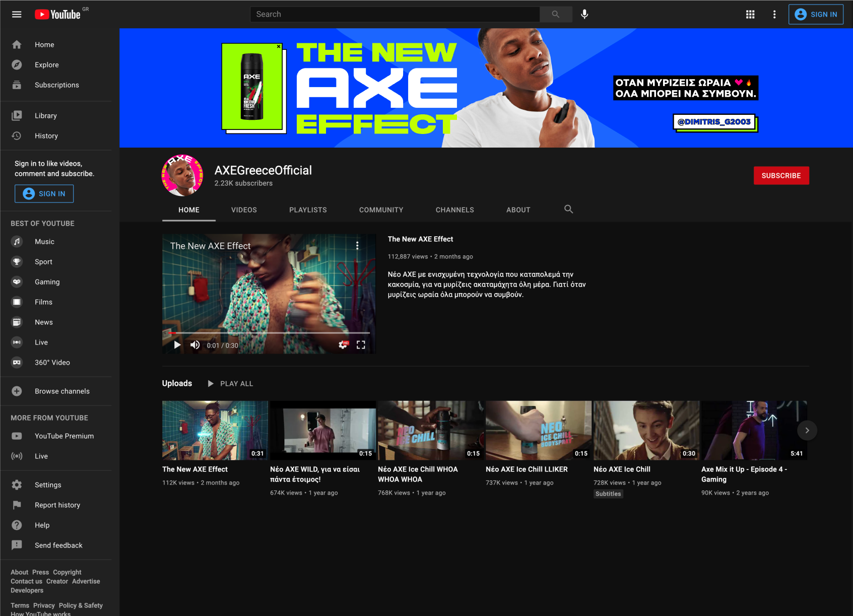853x616 pixels.
Task: Switch to the Videos tab
Action: (x=244, y=210)
